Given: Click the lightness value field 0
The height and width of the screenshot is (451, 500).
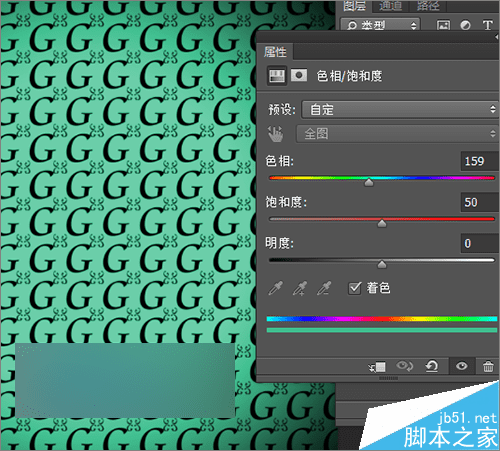Looking at the screenshot, I should 480,243.
